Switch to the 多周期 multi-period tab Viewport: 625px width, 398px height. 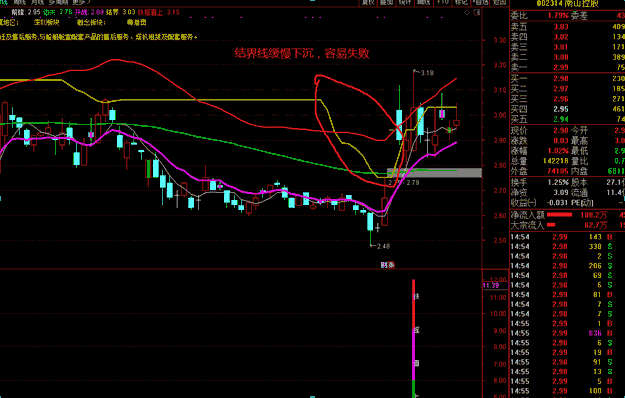coord(58,2)
